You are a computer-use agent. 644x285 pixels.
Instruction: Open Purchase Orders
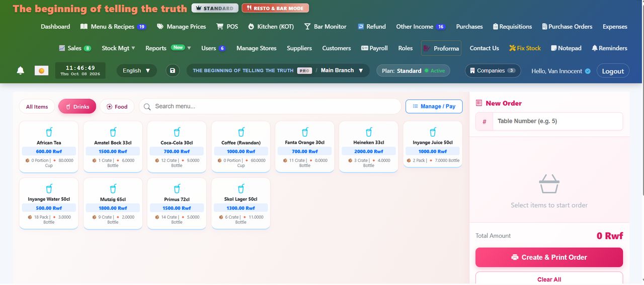click(567, 27)
